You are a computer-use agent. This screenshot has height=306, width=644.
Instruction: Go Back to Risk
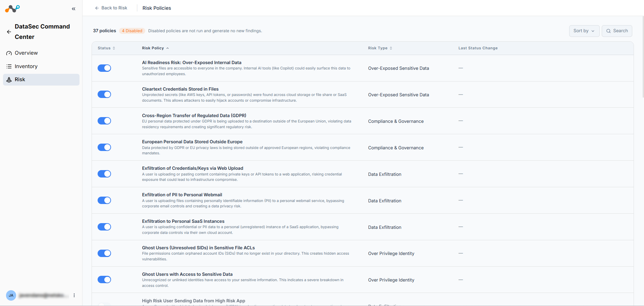[x=111, y=8]
